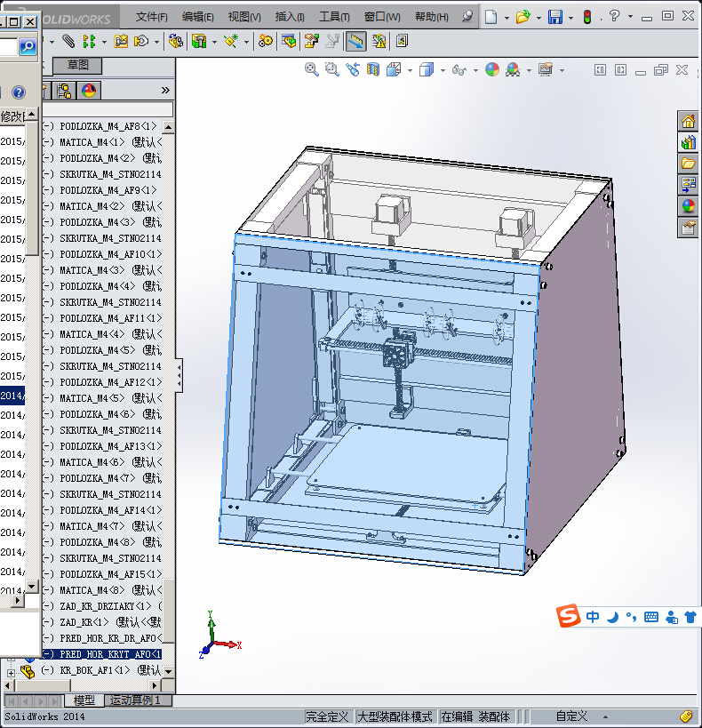Image resolution: width=702 pixels, height=728 pixels.
Task: Click the Appearances color sphere in task pane
Action: [688, 205]
